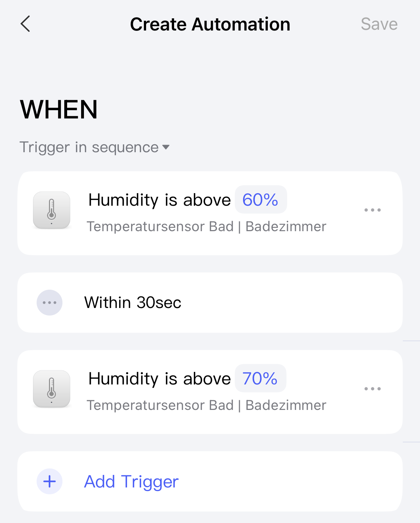The width and height of the screenshot is (420, 523).
Task: Select the "Humidity is above" text in the 70% card
Action: (159, 379)
